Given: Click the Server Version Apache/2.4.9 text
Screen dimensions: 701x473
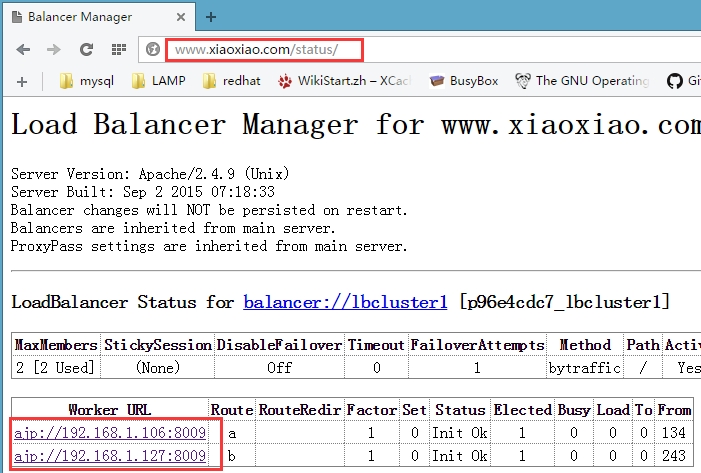Looking at the screenshot, I should coord(150,173).
